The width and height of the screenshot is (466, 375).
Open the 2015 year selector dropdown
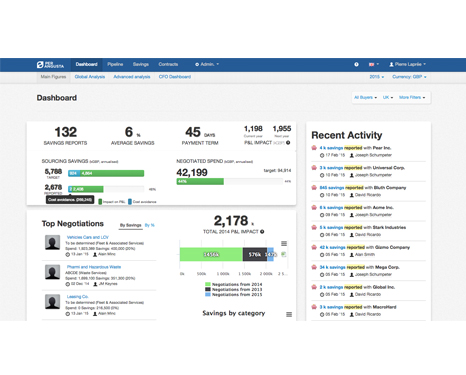pyautogui.click(x=377, y=77)
